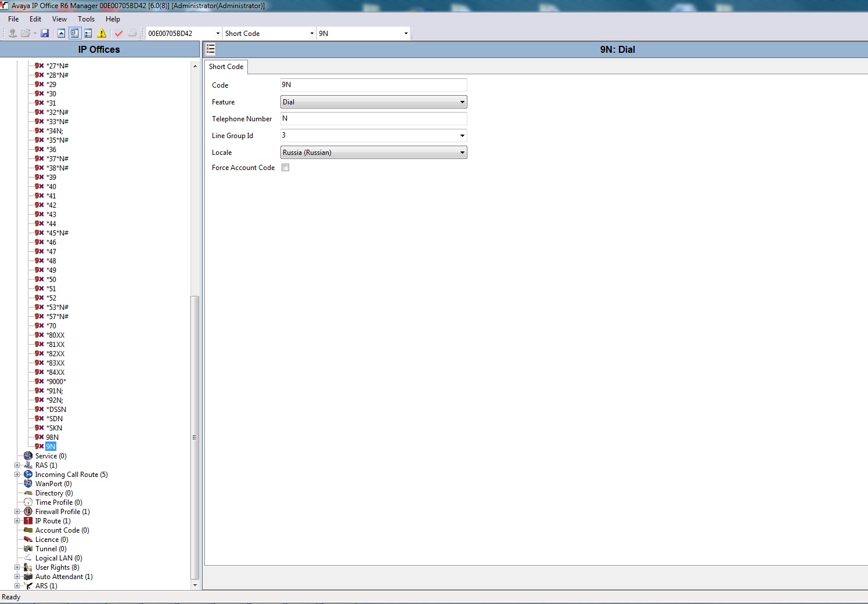
Task: Validate configuration with the red checkmark icon
Action: [x=119, y=34]
